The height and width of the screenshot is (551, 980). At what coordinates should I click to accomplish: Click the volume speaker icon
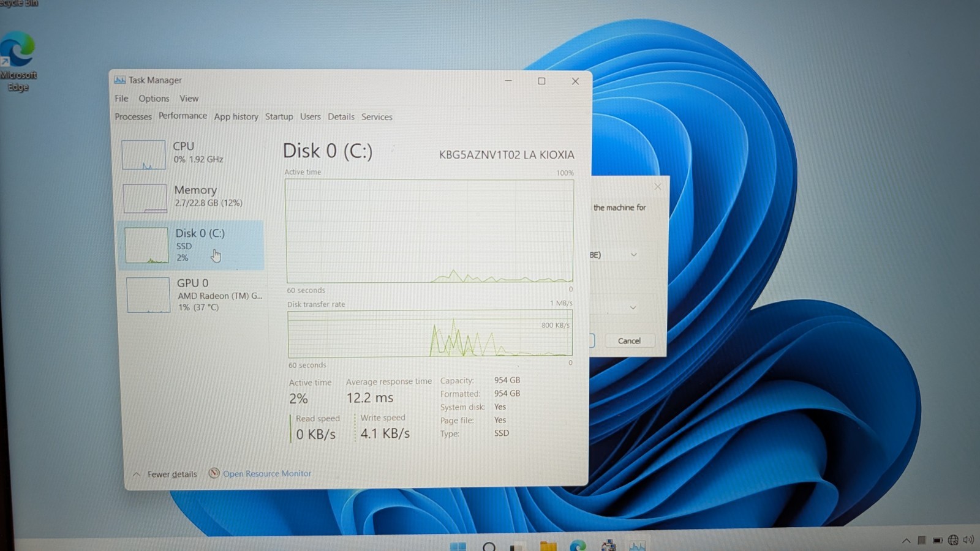pyautogui.click(x=968, y=539)
